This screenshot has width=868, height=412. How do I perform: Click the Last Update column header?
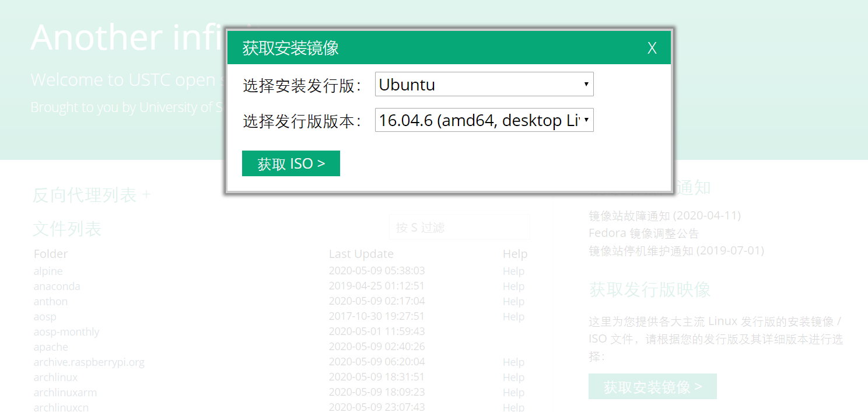click(x=361, y=253)
